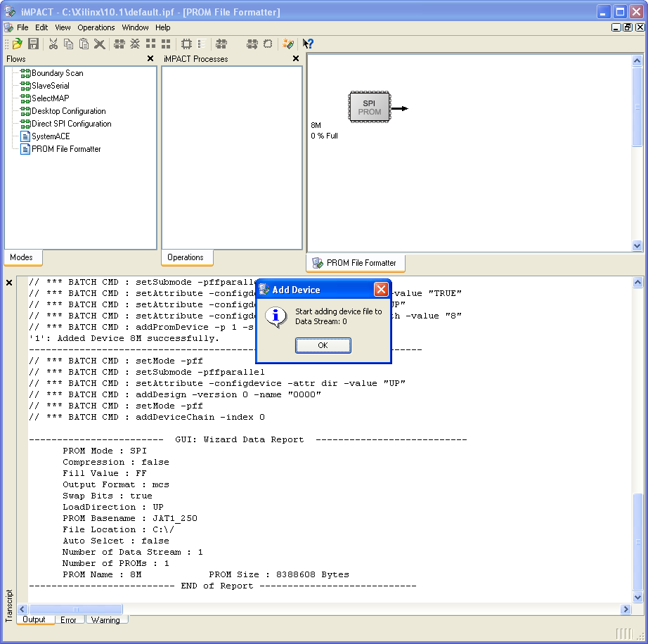The image size is (648, 644).
Task: Open the File menu
Action: point(22,27)
